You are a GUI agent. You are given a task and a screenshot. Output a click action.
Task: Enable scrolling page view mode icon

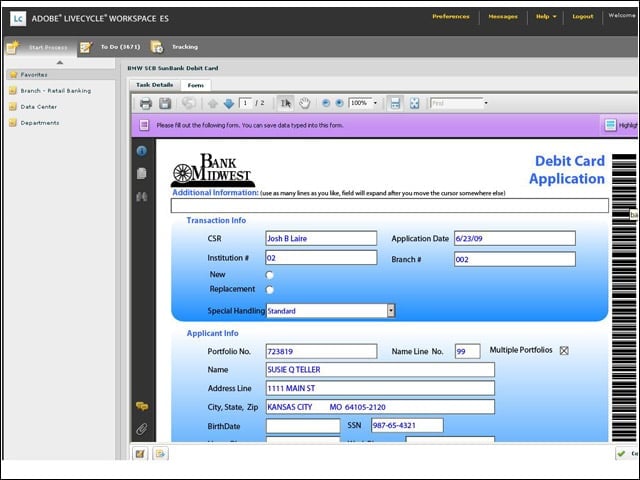click(395, 103)
